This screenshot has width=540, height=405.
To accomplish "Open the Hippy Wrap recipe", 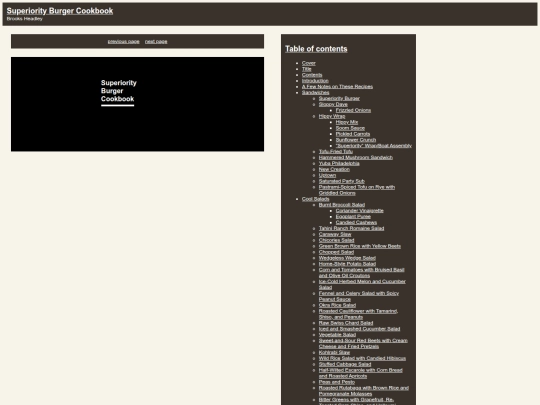I will [332, 116].
